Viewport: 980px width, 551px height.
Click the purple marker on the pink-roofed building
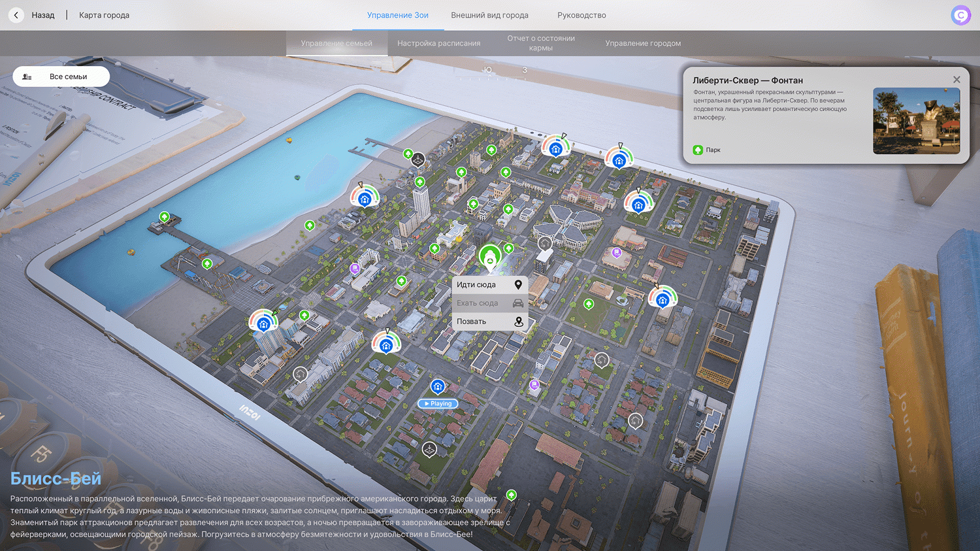pyautogui.click(x=616, y=252)
